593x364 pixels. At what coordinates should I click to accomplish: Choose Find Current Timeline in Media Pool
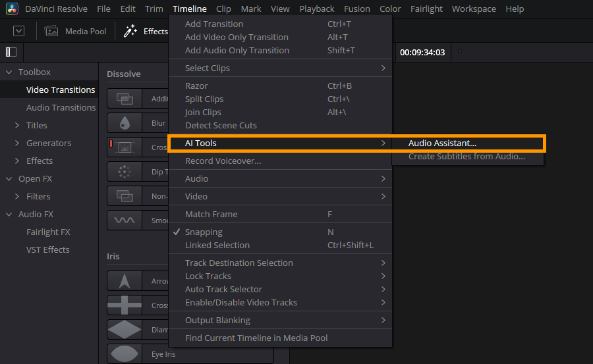[x=280, y=338]
